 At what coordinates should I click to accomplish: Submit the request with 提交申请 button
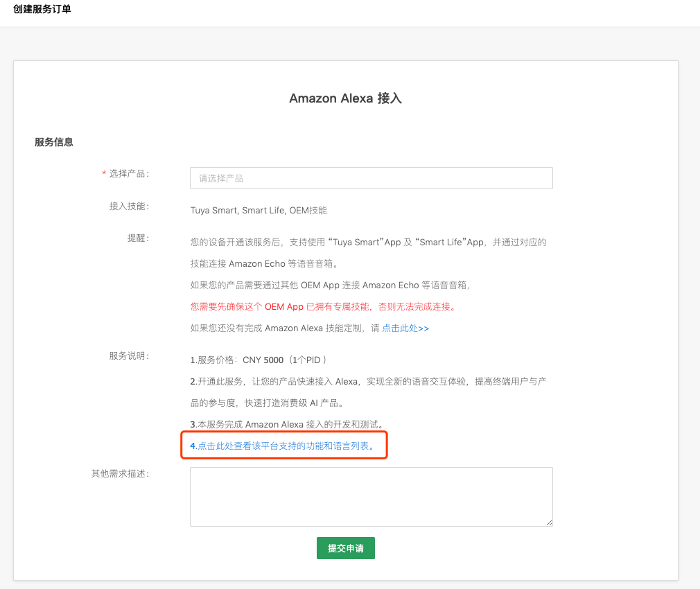click(346, 548)
